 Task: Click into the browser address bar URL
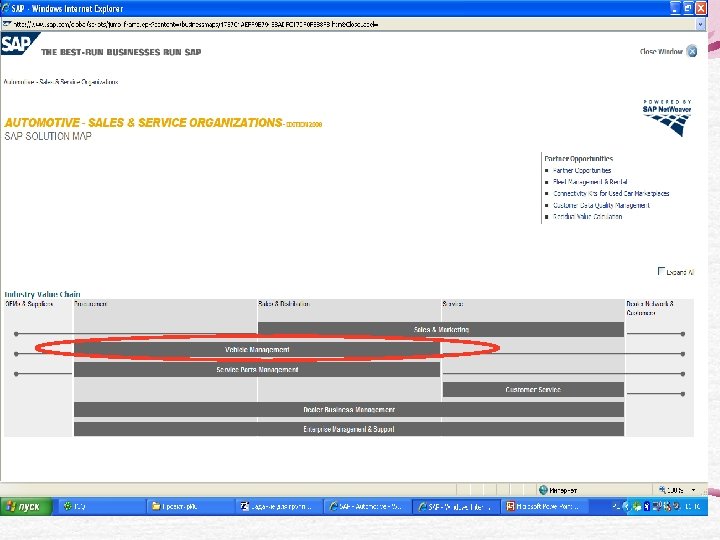tap(195, 24)
